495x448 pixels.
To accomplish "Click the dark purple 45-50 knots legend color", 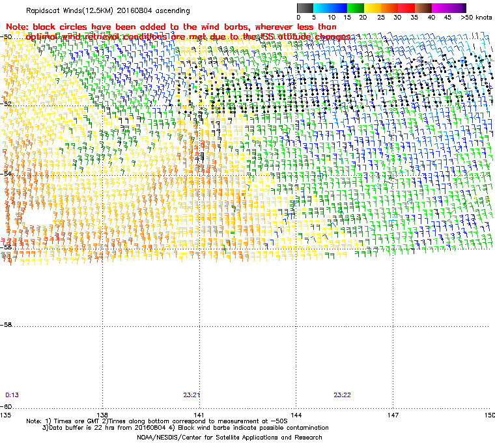I will coord(458,8).
